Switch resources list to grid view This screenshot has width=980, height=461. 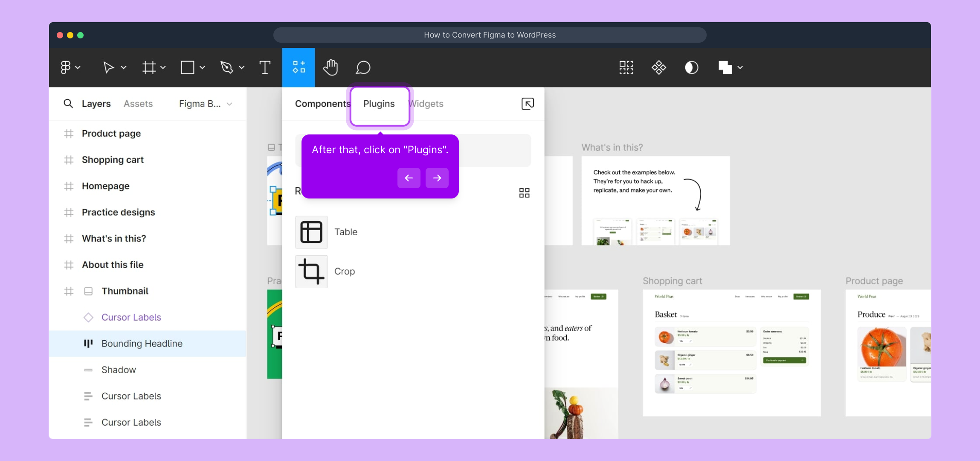tap(524, 193)
